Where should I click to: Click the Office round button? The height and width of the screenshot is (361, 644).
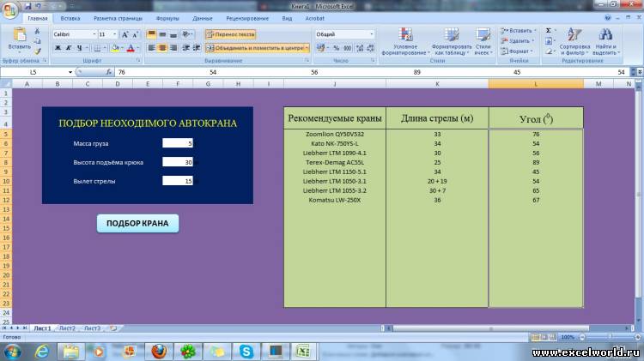tap(9, 9)
